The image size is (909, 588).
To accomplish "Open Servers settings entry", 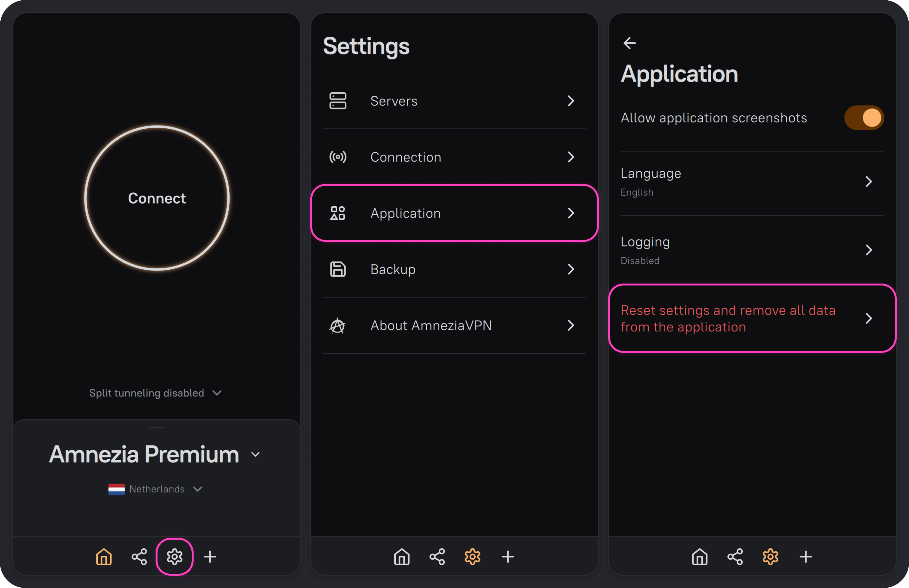I will pos(454,101).
